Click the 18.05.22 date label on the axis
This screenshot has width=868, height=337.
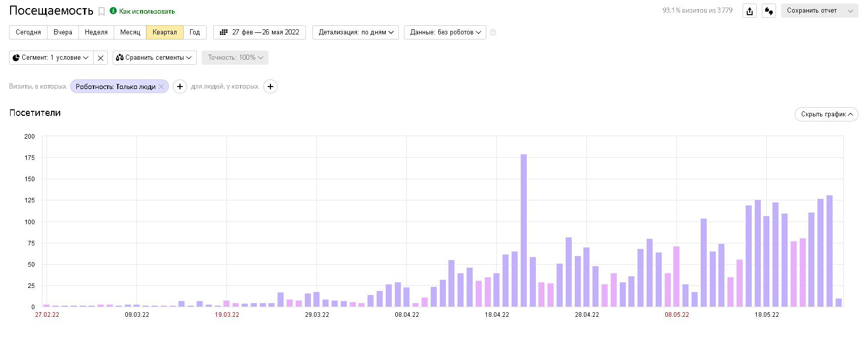(x=767, y=315)
